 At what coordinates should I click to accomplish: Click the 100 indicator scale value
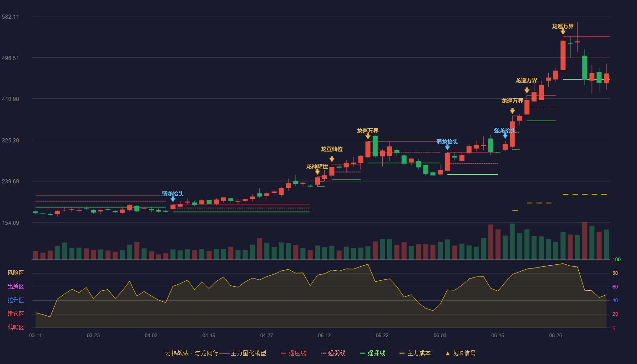(x=617, y=260)
